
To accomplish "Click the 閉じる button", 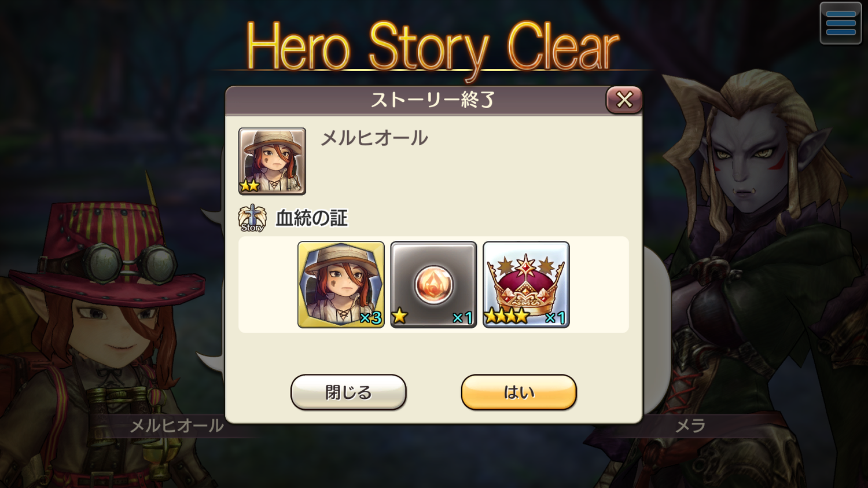I will point(348,392).
